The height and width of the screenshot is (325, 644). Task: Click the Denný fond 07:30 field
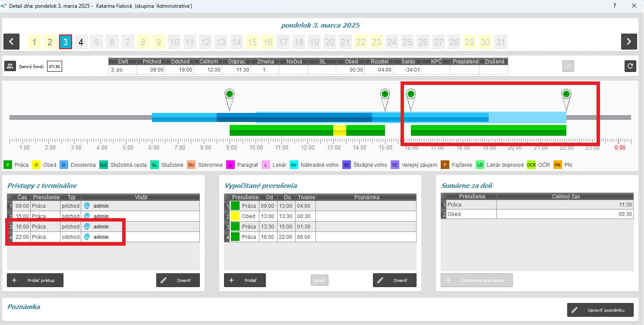tap(54, 67)
